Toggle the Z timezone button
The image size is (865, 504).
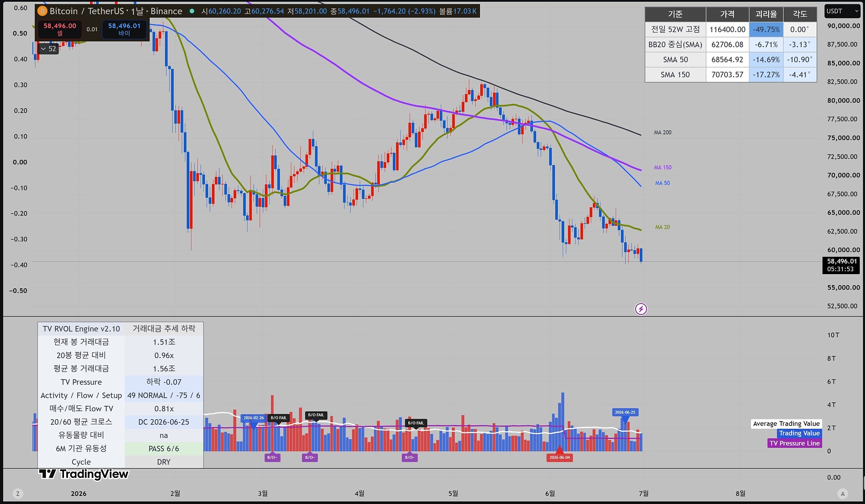pyautogui.click(x=18, y=493)
